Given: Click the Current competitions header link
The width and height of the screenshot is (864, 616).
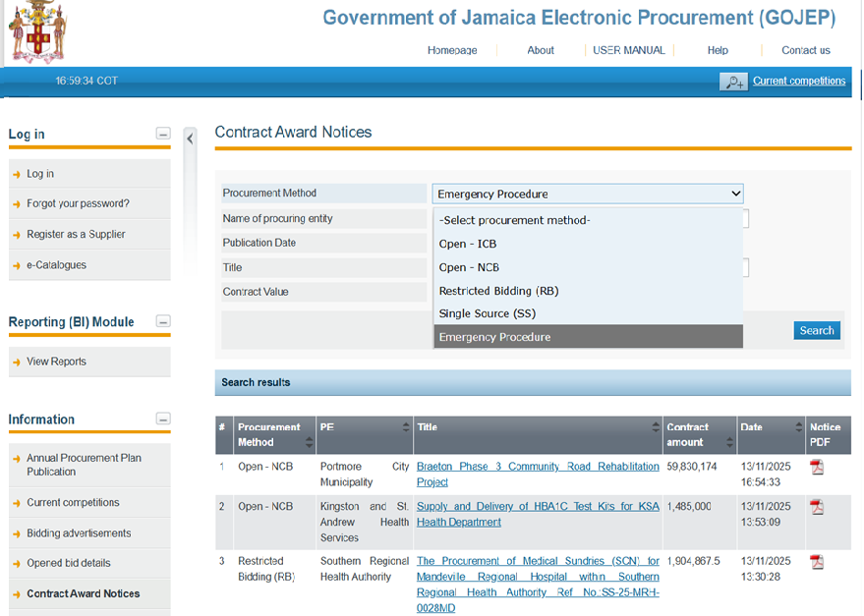Looking at the screenshot, I should point(799,81).
